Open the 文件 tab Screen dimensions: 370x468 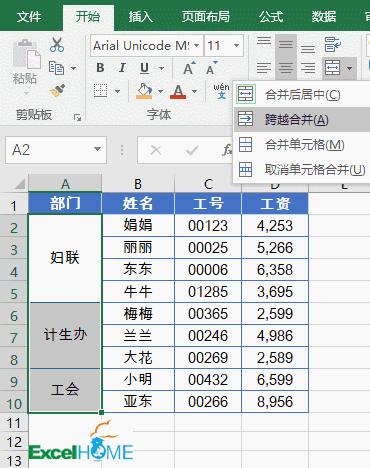(29, 16)
